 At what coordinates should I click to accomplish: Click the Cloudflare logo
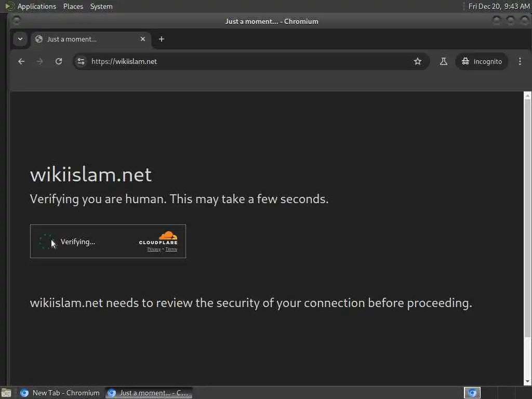tap(158, 238)
